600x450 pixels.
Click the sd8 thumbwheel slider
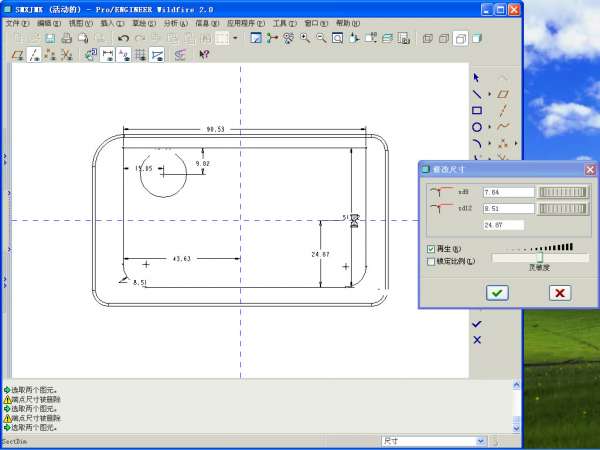tap(563, 192)
